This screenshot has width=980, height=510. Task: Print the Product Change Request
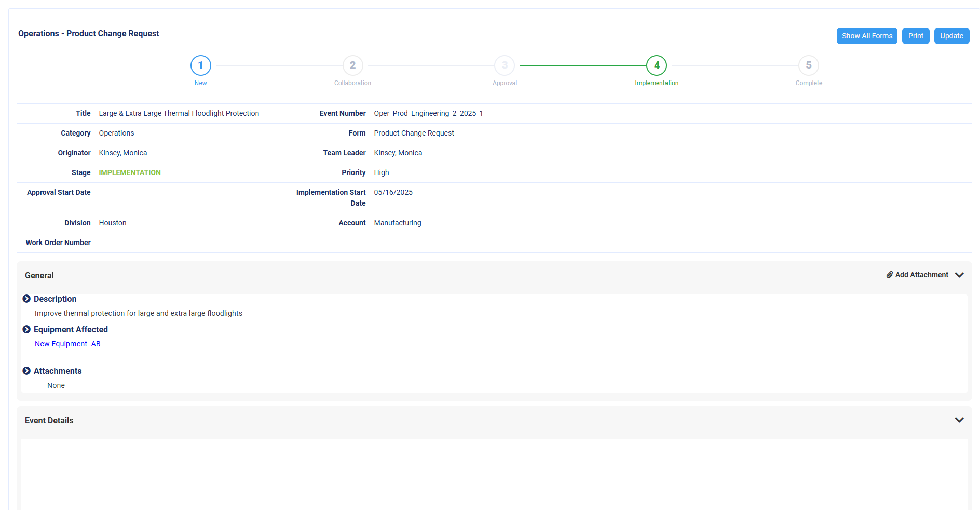(x=916, y=36)
